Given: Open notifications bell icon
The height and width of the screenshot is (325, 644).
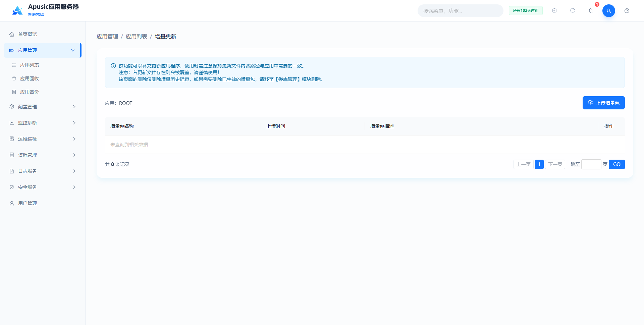Looking at the screenshot, I should point(591,11).
